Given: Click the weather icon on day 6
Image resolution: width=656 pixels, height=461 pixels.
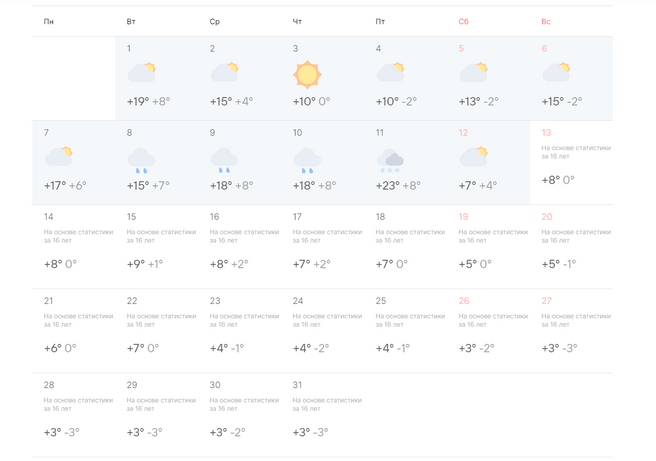Looking at the screenshot, I should click(556, 73).
